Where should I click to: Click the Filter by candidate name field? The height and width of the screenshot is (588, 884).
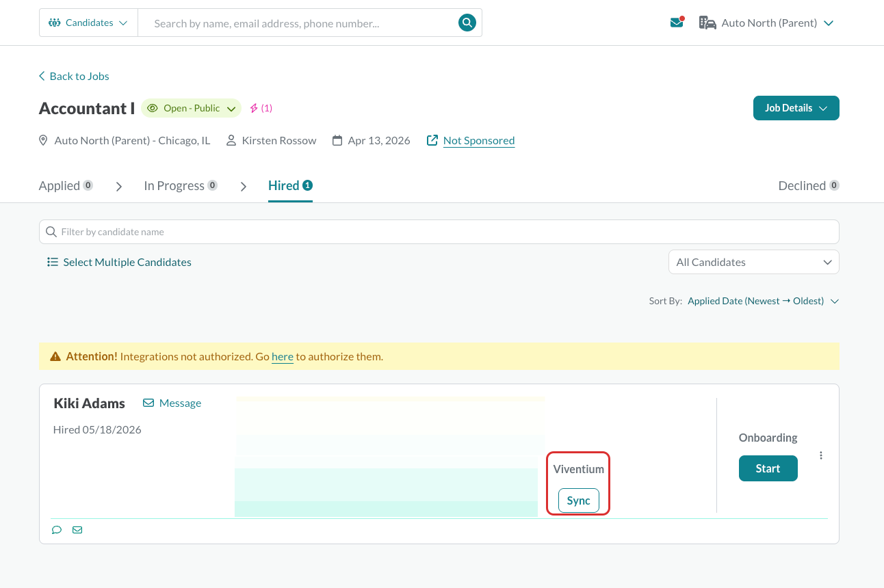[x=439, y=232]
